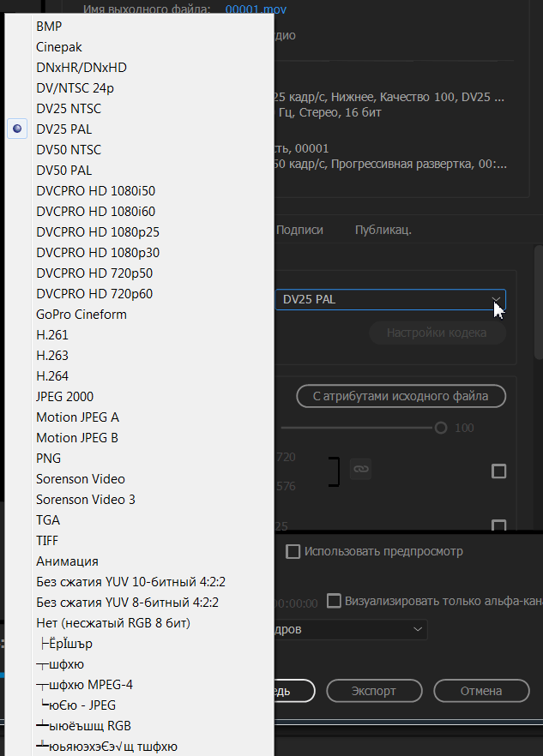Adjust the quality slider handle at 100
This screenshot has height=756, width=543.
(x=441, y=428)
